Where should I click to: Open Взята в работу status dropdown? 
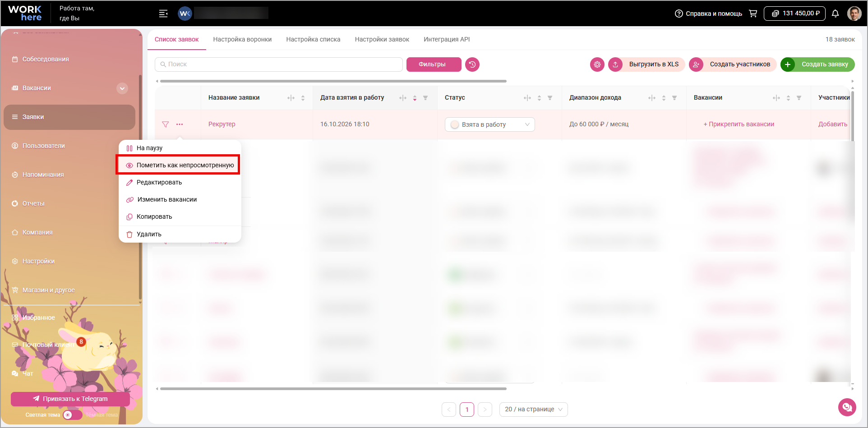(x=490, y=124)
